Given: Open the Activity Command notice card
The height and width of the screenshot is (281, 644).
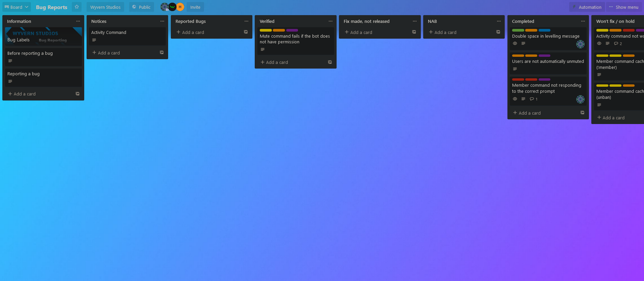Looking at the screenshot, I should pyautogui.click(x=127, y=36).
